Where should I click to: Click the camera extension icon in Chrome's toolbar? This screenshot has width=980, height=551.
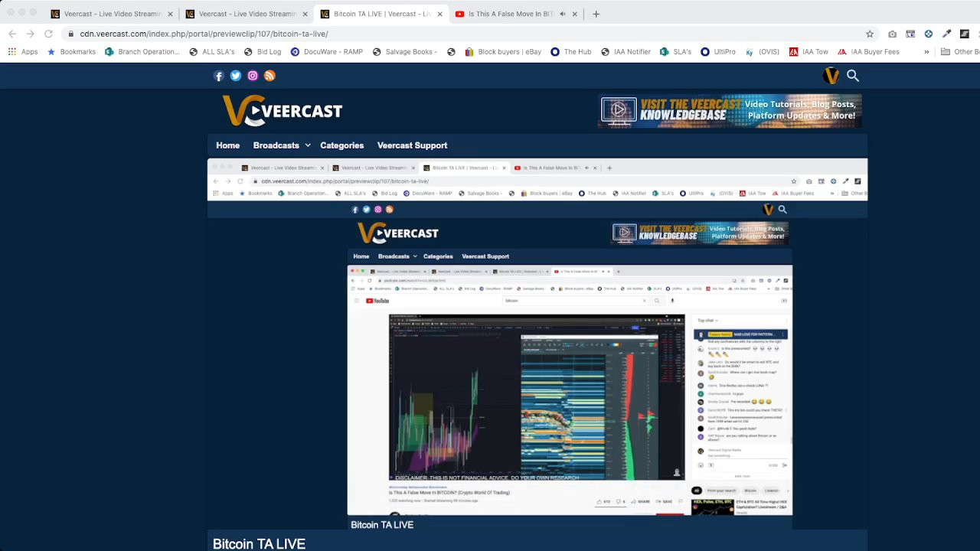point(892,34)
